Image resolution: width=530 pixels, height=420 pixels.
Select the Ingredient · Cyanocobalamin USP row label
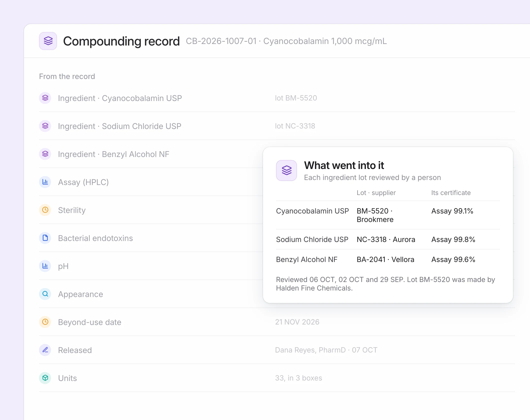(x=120, y=98)
